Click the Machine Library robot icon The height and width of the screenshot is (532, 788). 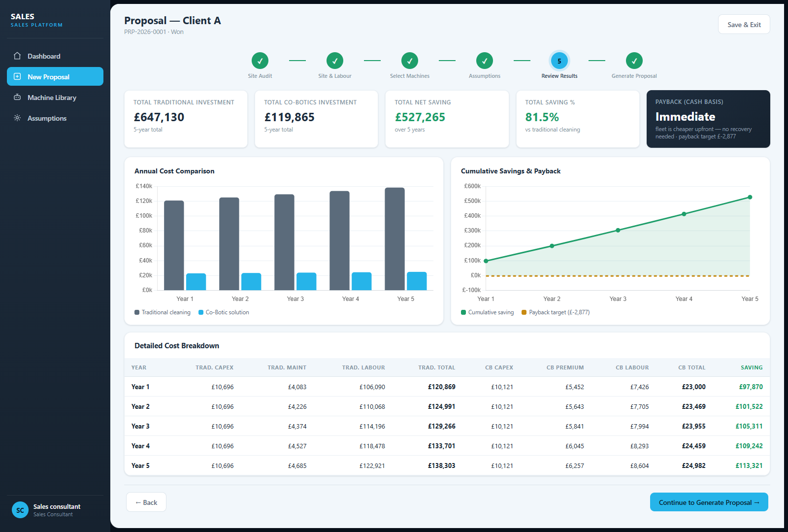[17, 97]
